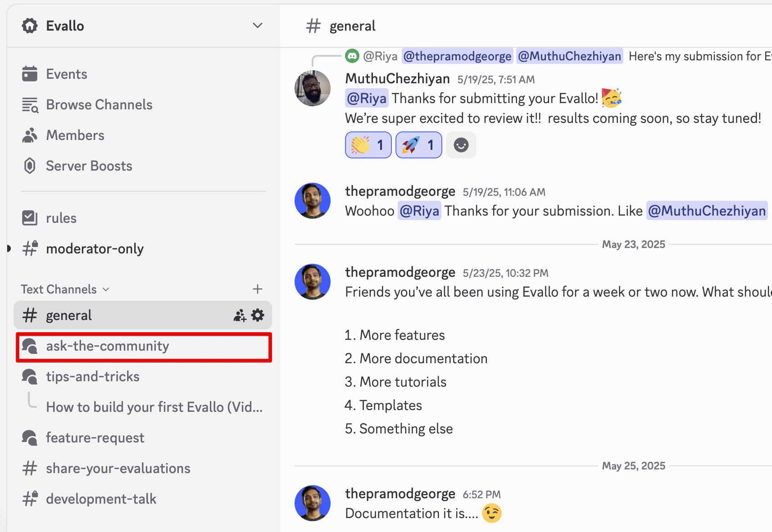This screenshot has width=772, height=532.
Task: Toggle the rocket reaction
Action: pyautogui.click(x=418, y=144)
